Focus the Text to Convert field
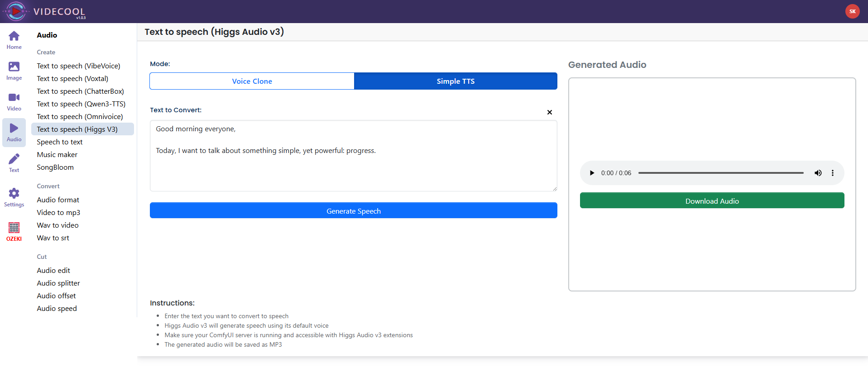Viewport: 868px width, 377px height. point(354,156)
